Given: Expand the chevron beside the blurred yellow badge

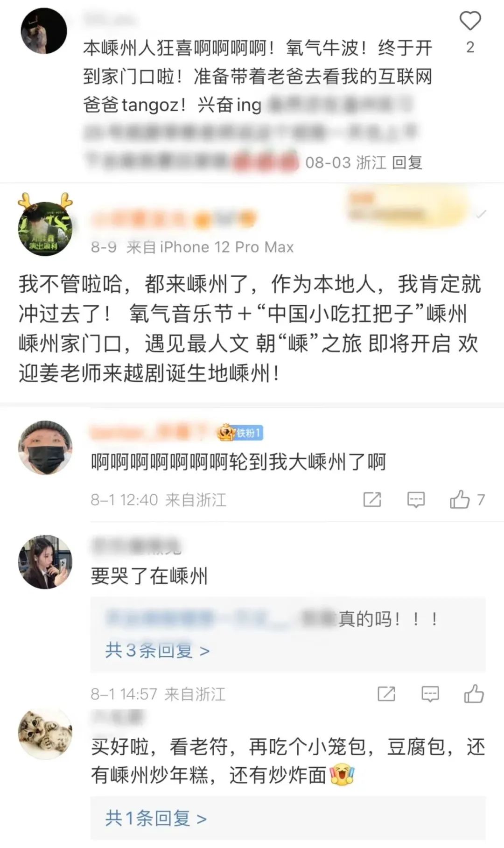Looking at the screenshot, I should coord(481,214).
